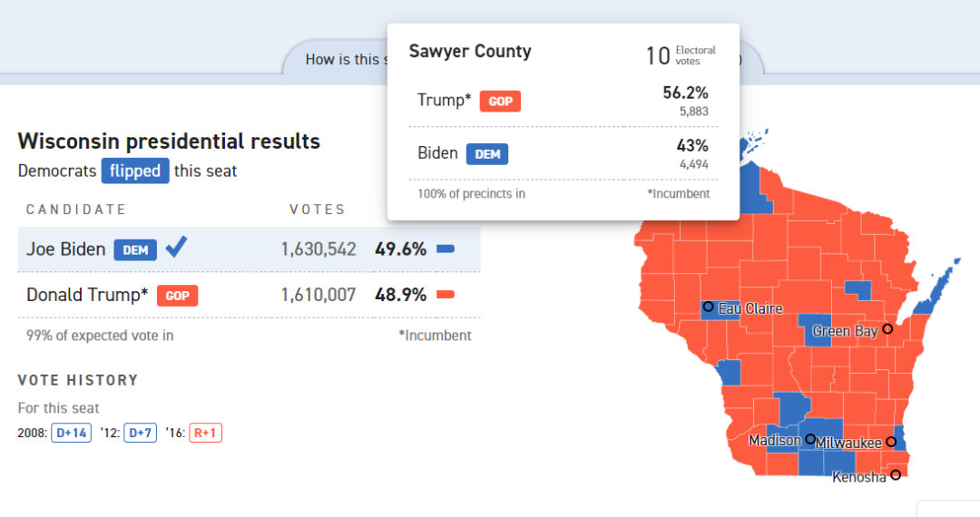Screen dimensions: 980x517
Task: Select the Green Bay city marker circle
Action: pyautogui.click(x=887, y=329)
